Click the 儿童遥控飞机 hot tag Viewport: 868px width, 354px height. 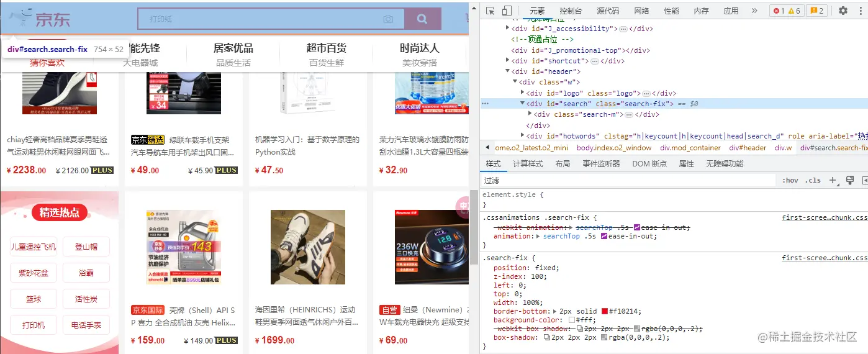[x=34, y=247]
